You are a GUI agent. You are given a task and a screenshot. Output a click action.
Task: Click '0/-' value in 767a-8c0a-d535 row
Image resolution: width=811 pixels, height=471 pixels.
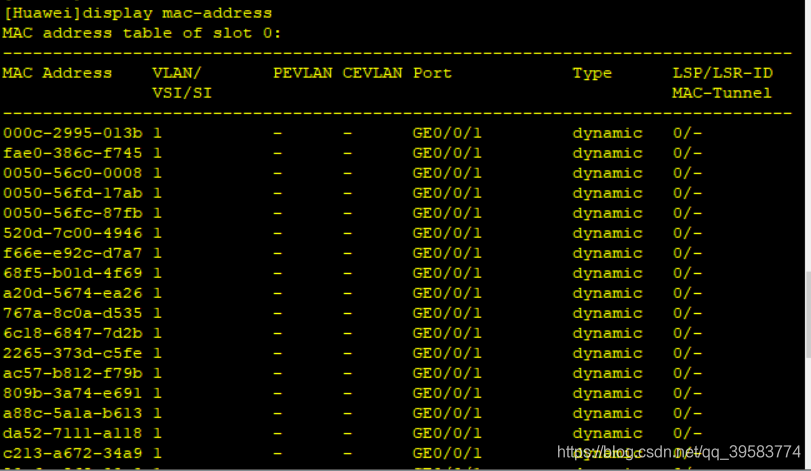click(x=687, y=313)
